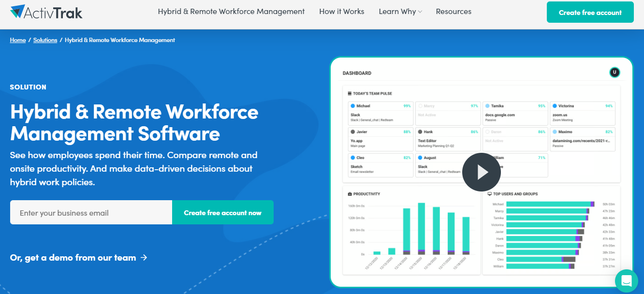Screen dimensions: 644x294
Task: Click the 12/15/2020 productivity bar
Action: 421,229
